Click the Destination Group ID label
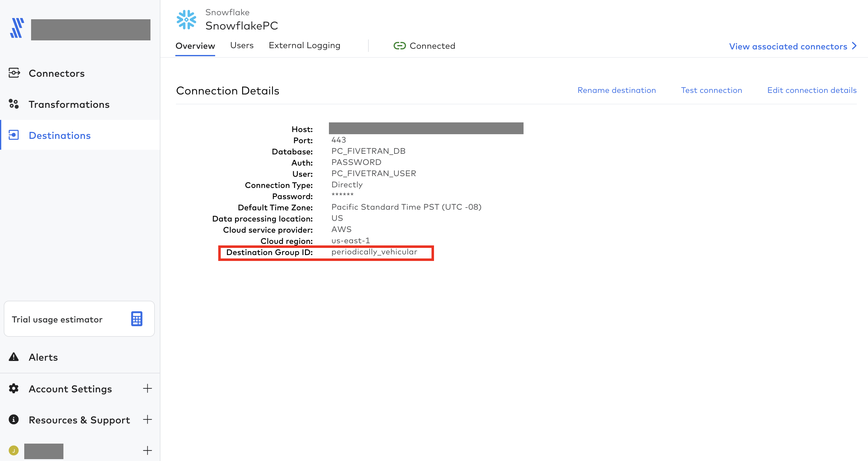868x461 pixels. [269, 252]
